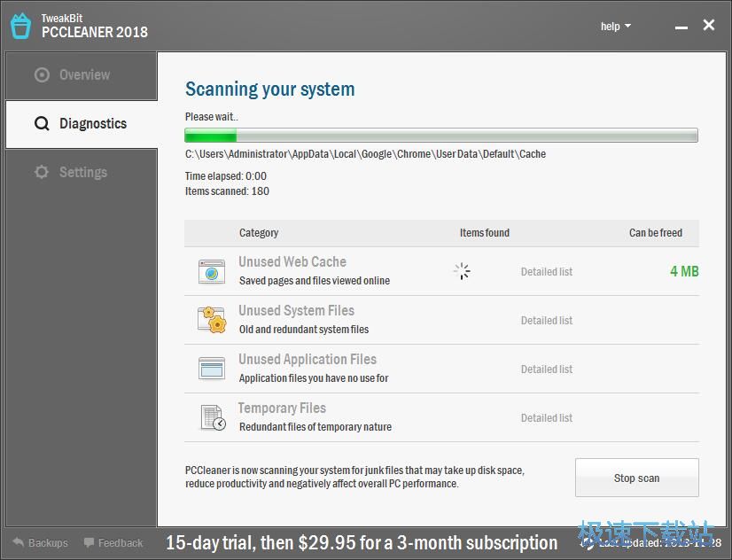
Task: Click the scanning spinner indicator
Action: point(462,271)
